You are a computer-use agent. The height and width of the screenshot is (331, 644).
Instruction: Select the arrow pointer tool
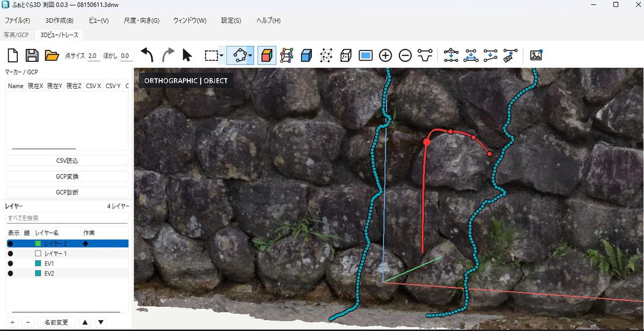[x=187, y=55]
